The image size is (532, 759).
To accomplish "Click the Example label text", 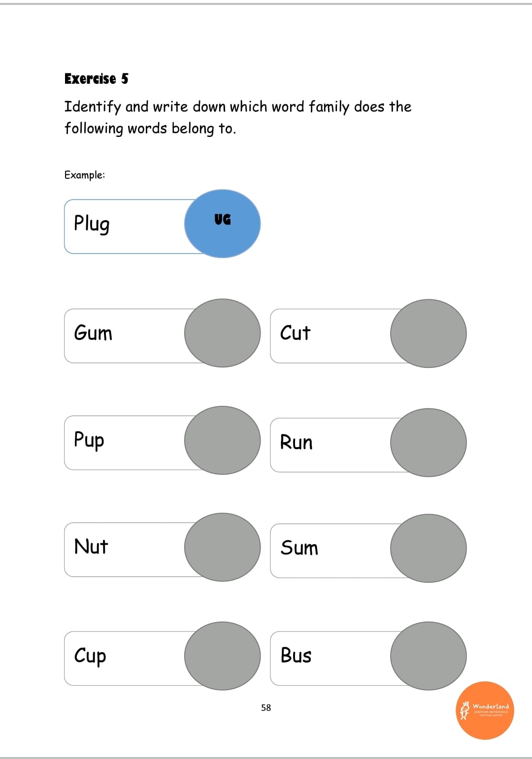I will [x=85, y=175].
